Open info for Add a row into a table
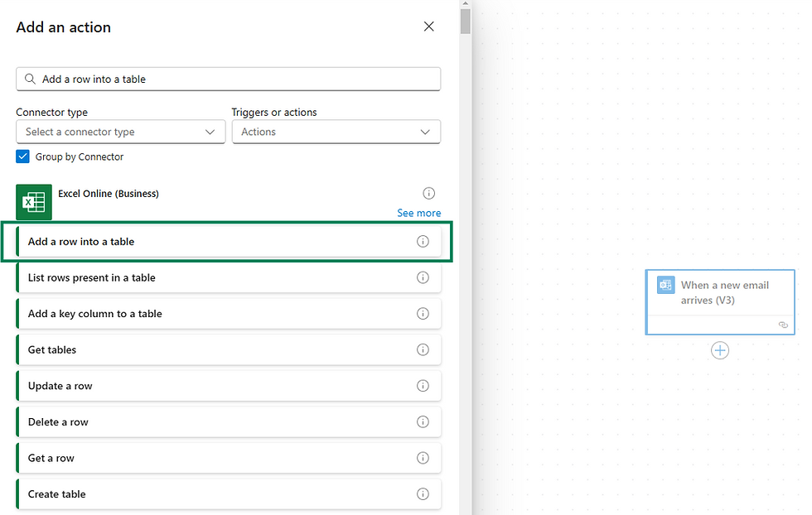The width and height of the screenshot is (812, 515). point(423,242)
